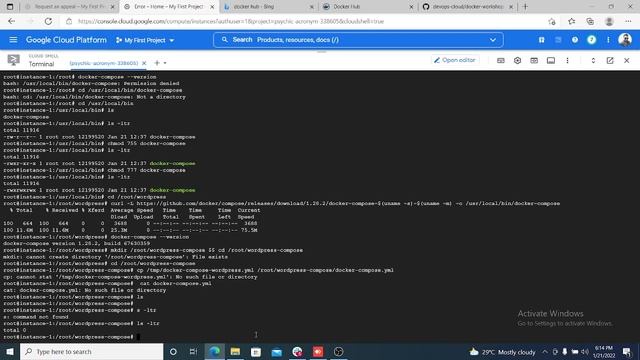Add this page to favorites

click(552, 21)
